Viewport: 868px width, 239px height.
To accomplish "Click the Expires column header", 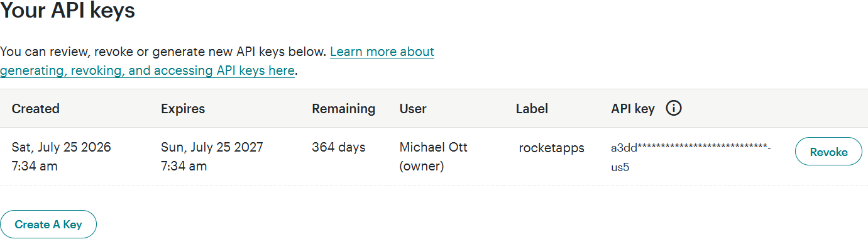I will coord(183,108).
